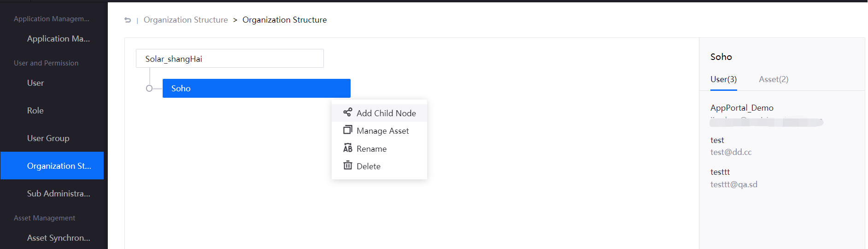
Task: Click the Manage Asset copy icon
Action: (x=347, y=130)
